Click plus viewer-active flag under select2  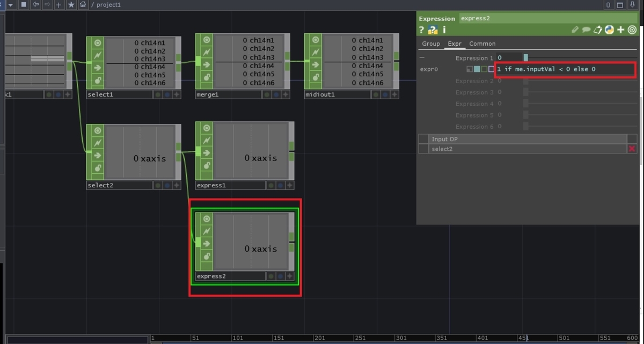tap(176, 185)
